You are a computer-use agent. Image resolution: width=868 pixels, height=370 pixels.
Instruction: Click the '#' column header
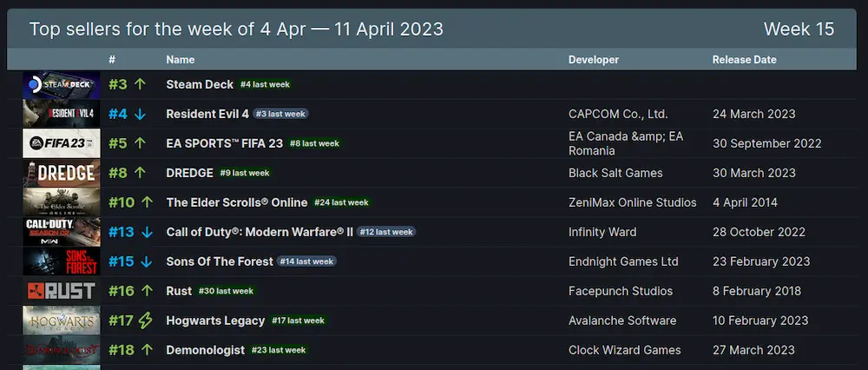tap(112, 60)
